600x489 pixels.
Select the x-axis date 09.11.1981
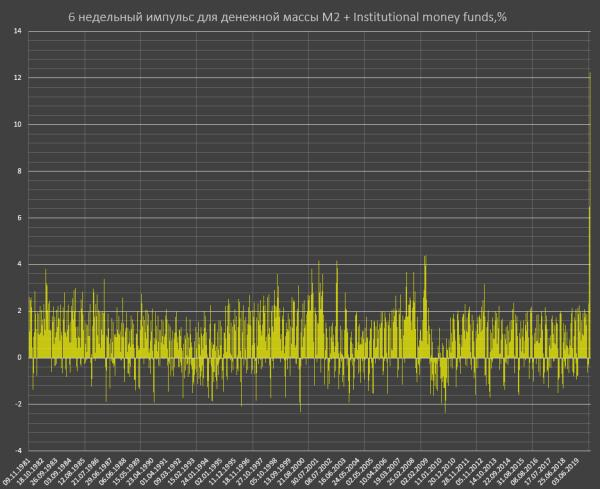15,471
